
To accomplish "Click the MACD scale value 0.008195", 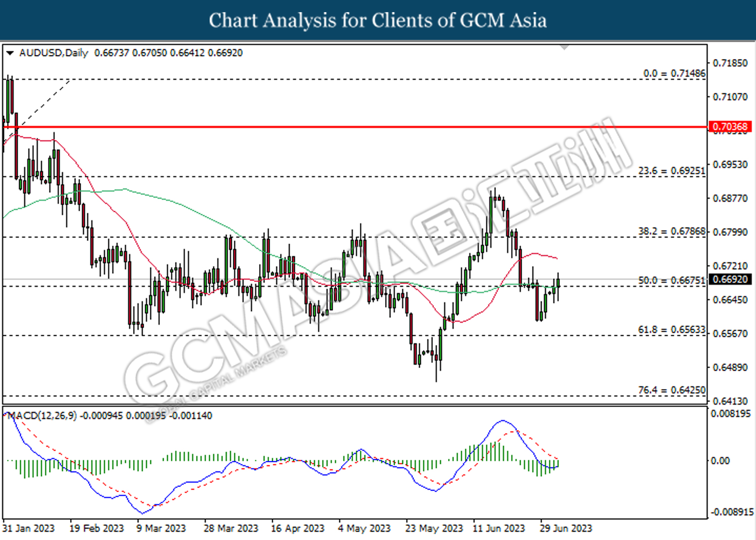I will coord(730,413).
